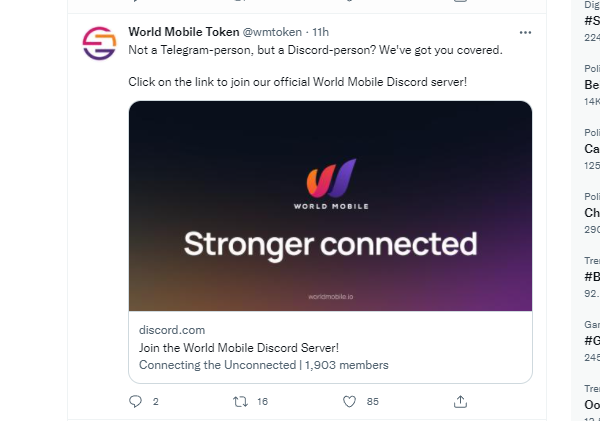Screen dimensions: 600x421
Task: Open the Stronger connected card image
Action: click(x=331, y=206)
